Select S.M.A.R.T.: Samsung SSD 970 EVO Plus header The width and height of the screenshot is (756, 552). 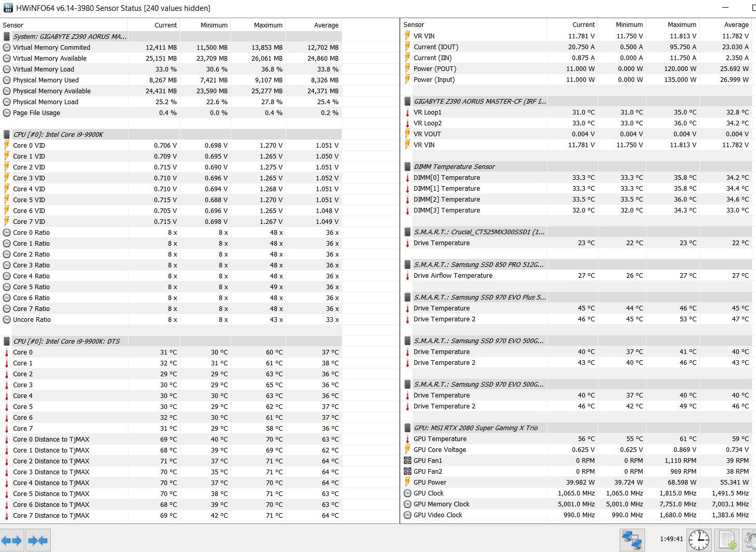(x=577, y=297)
